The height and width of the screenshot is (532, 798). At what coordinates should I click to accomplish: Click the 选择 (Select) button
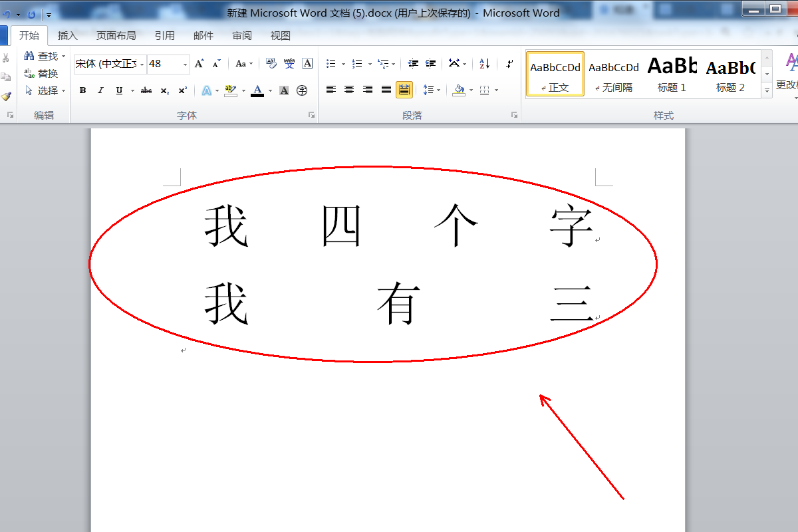45,90
